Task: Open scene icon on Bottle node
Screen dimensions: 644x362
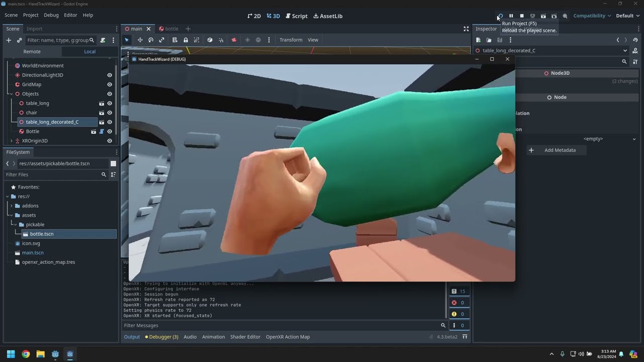Action: [x=94, y=131]
